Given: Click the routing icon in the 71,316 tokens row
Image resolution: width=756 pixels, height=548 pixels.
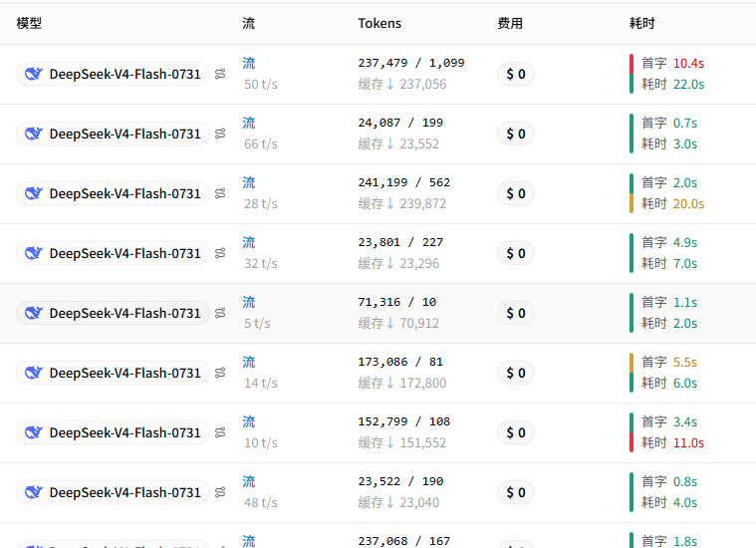Looking at the screenshot, I should pyautogui.click(x=220, y=313).
